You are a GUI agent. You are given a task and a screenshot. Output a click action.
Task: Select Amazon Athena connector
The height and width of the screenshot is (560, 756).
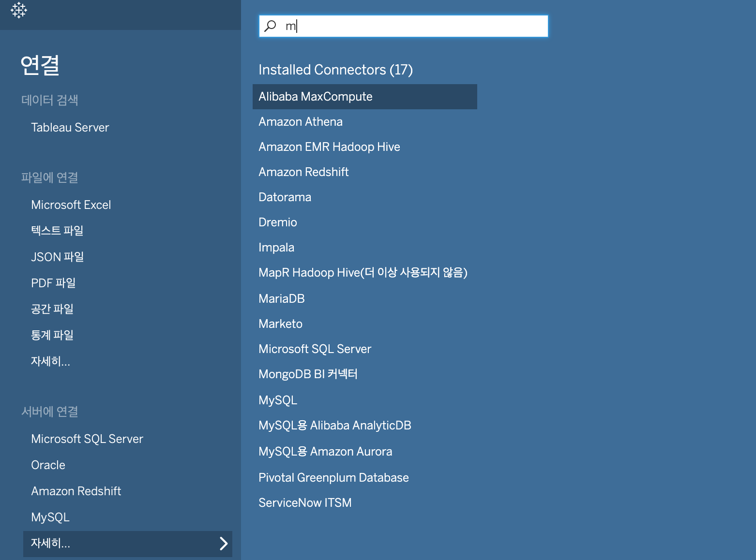[301, 122]
